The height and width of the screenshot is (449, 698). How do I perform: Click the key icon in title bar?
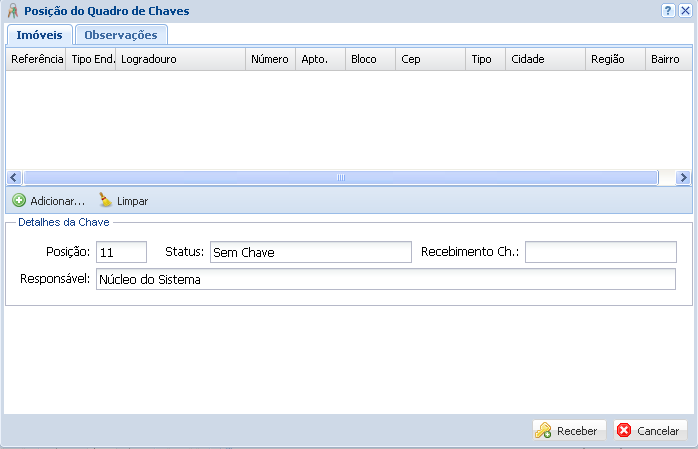[12, 11]
